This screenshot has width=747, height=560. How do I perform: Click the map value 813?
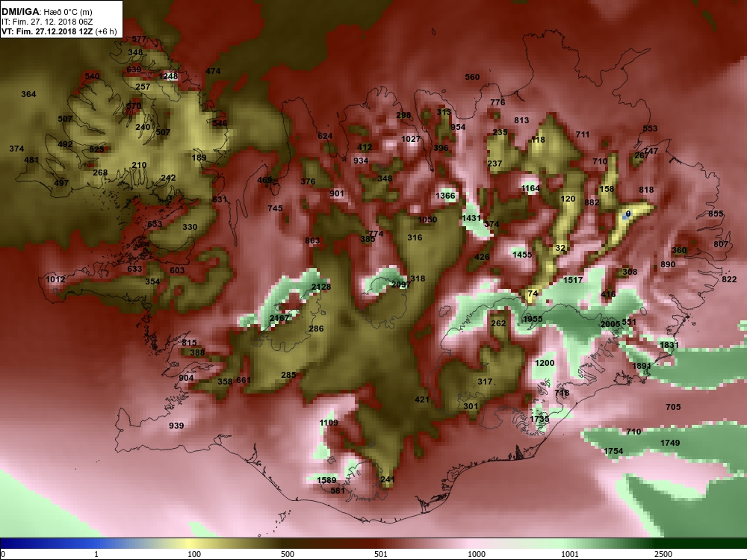click(x=521, y=120)
